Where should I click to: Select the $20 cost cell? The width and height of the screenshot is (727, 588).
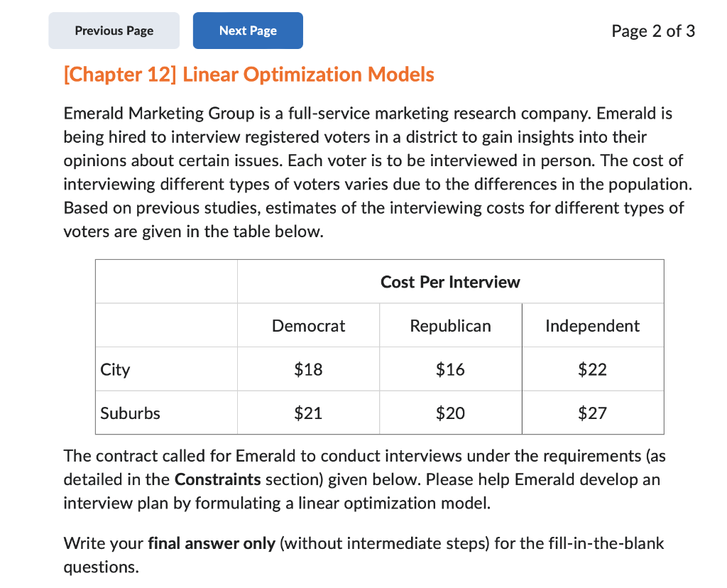450,413
